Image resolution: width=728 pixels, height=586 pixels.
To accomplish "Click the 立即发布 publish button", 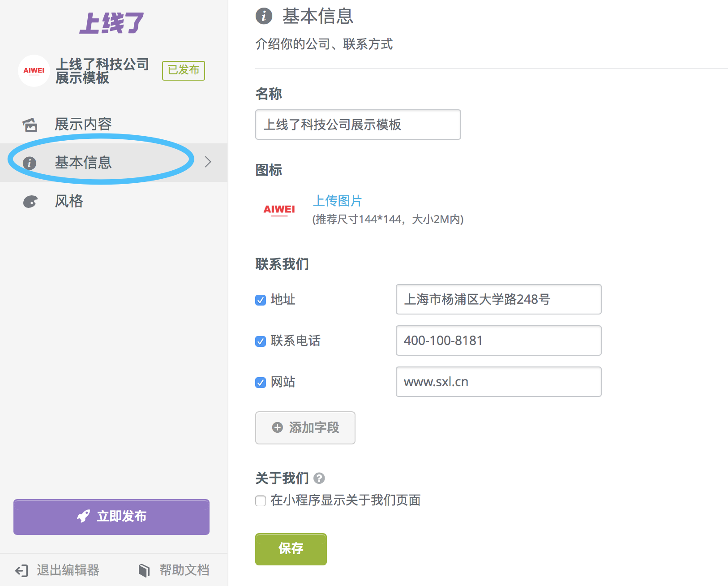I will point(111,517).
